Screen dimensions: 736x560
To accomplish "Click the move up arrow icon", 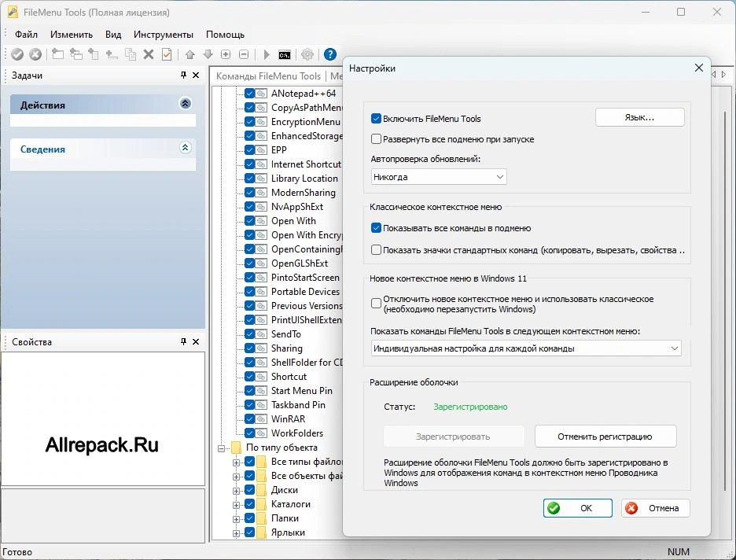I will click(190, 54).
